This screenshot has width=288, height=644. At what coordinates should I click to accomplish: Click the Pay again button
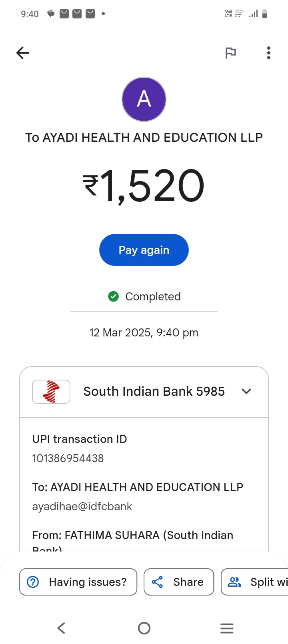click(x=144, y=250)
